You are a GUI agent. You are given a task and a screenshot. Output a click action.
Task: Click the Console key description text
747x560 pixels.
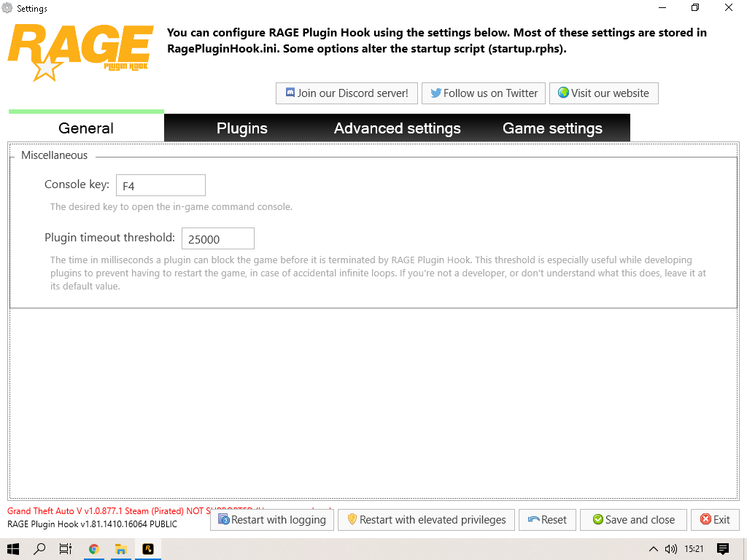click(171, 206)
